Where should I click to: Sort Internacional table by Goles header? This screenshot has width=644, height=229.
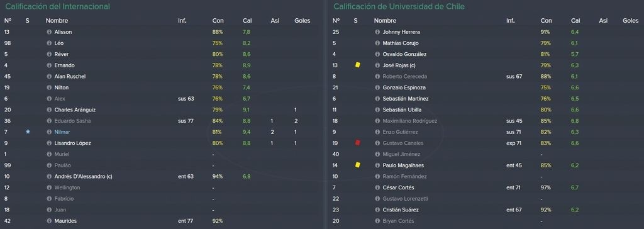pos(303,21)
